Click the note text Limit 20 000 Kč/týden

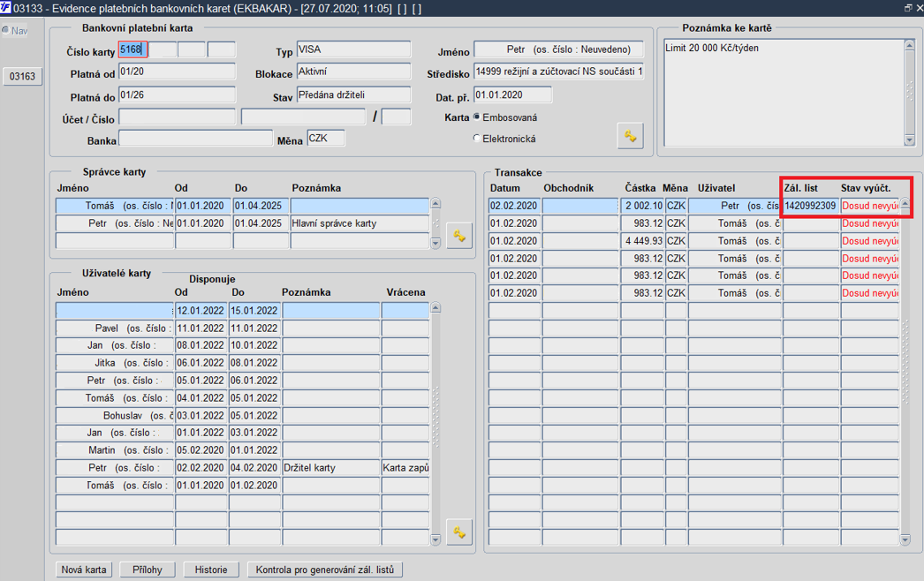(712, 48)
